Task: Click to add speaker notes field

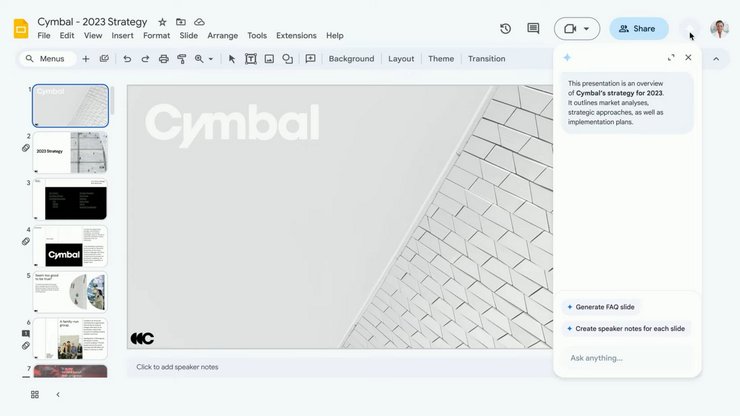Action: click(x=340, y=367)
